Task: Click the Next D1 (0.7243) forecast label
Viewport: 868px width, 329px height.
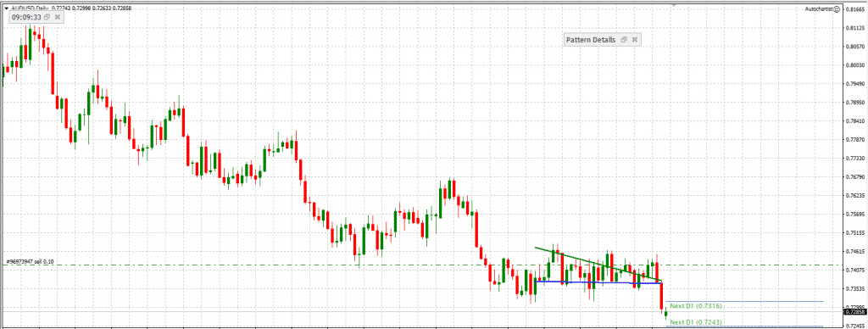Action: pyautogui.click(x=696, y=322)
